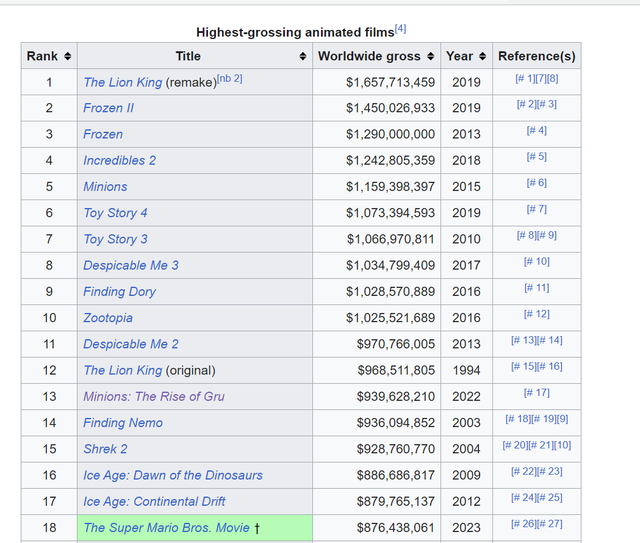Select the Reference(s) column header
The image size is (640, 543).
[537, 56]
